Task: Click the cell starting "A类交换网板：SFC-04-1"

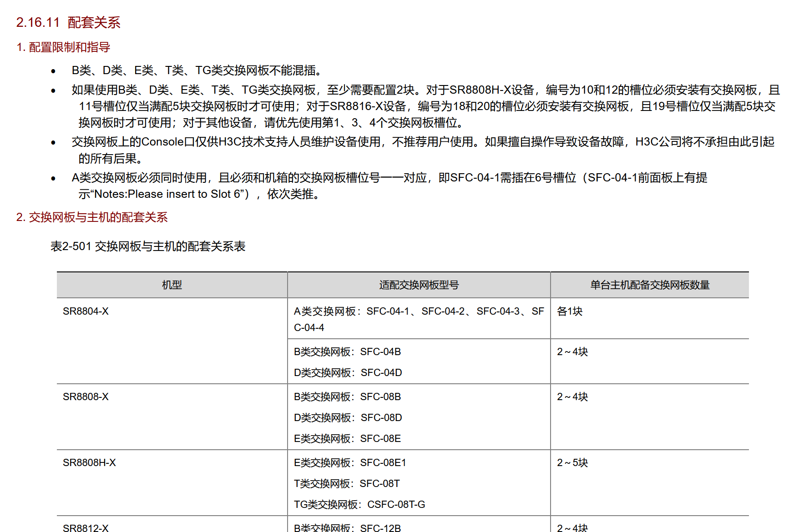Action: 419,319
